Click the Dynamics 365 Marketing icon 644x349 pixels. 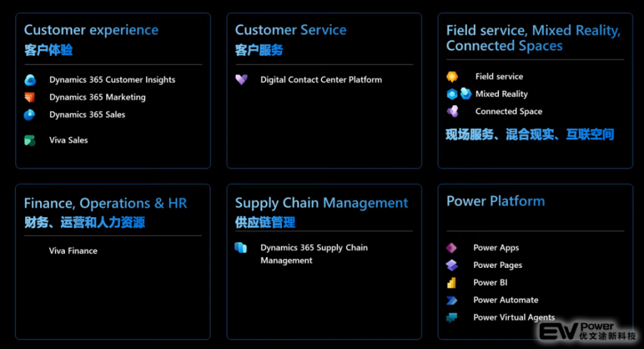[x=30, y=98]
